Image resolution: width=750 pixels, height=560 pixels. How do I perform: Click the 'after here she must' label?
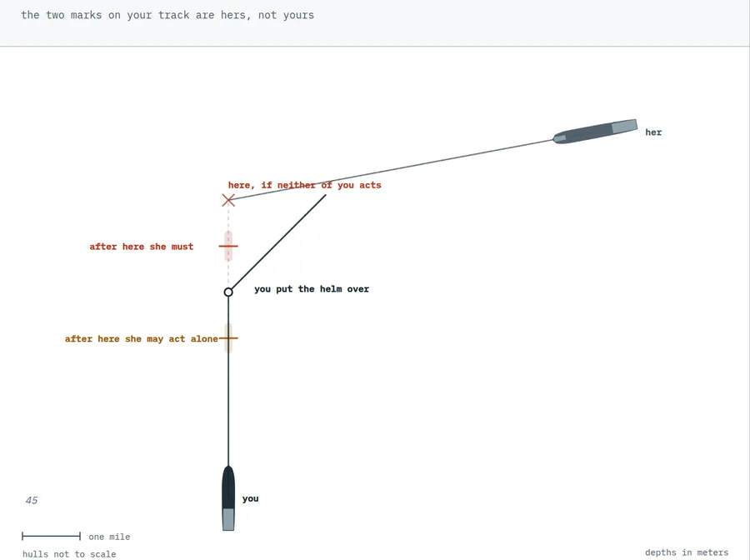pos(142,247)
